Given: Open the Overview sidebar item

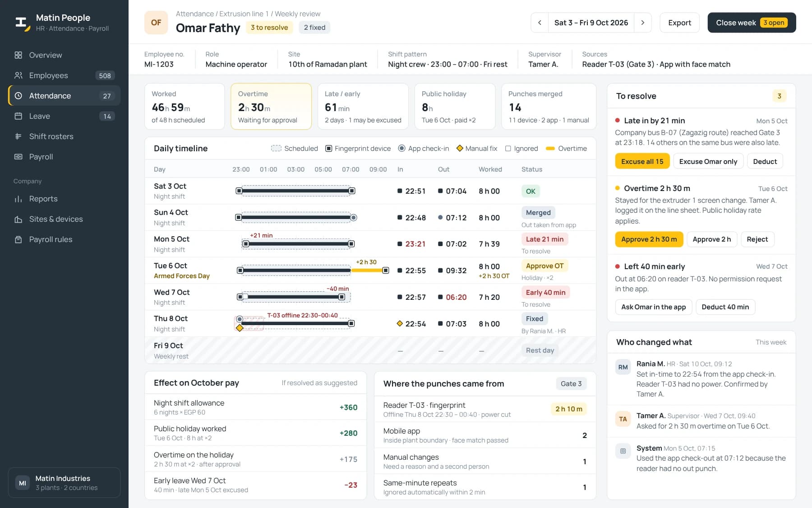Looking at the screenshot, I should click(x=64, y=55).
